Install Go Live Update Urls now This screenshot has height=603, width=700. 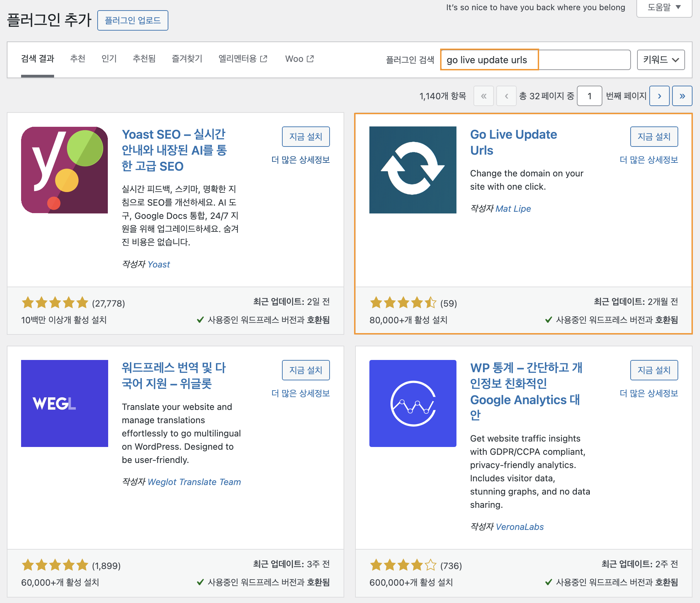pos(654,137)
